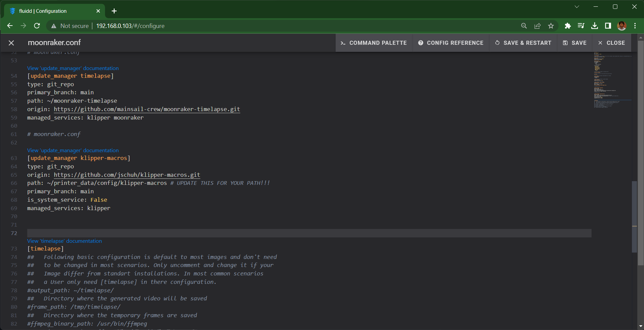Click the 'path: ~/moonraker-timelapse' line
This screenshot has width=644, height=330.
(72, 101)
